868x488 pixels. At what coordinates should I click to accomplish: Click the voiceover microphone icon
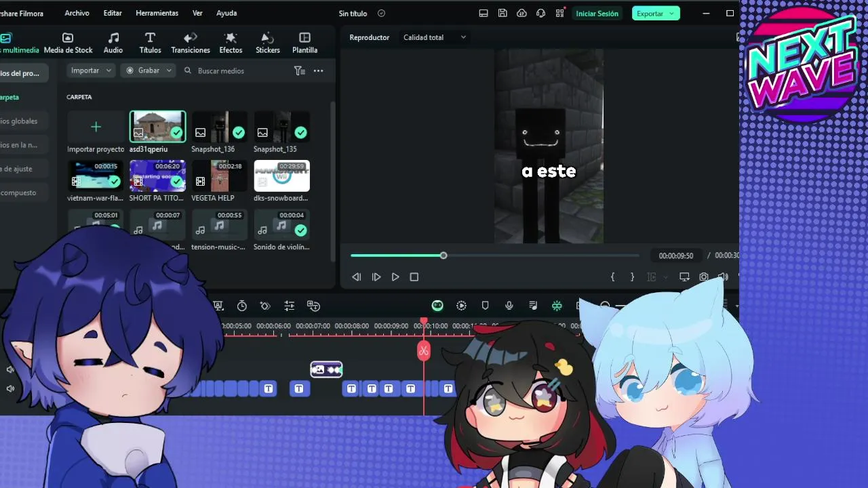509,306
